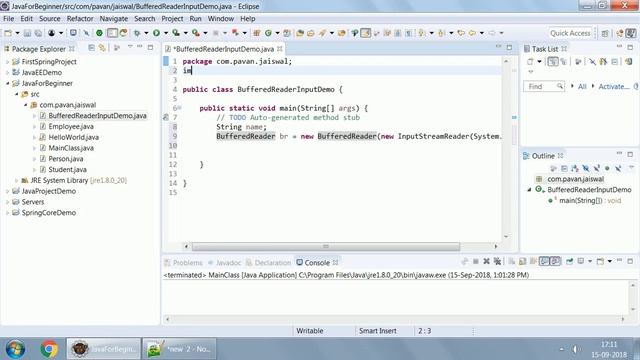Click Remove All Terminated Launches console icon
Screen dimensions: 640x360
(x=498, y=261)
